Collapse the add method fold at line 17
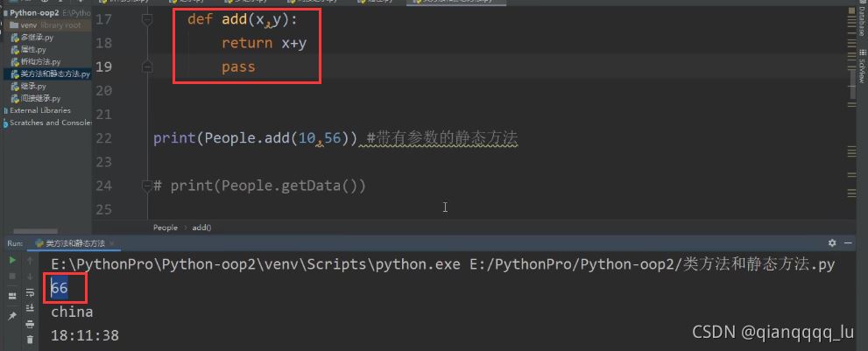The image size is (868, 351). 146,20
